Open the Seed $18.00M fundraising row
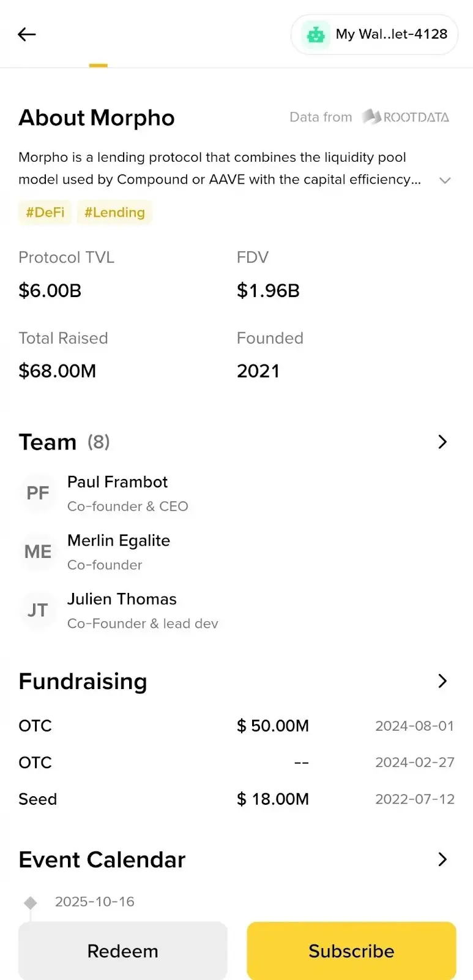 point(236,799)
